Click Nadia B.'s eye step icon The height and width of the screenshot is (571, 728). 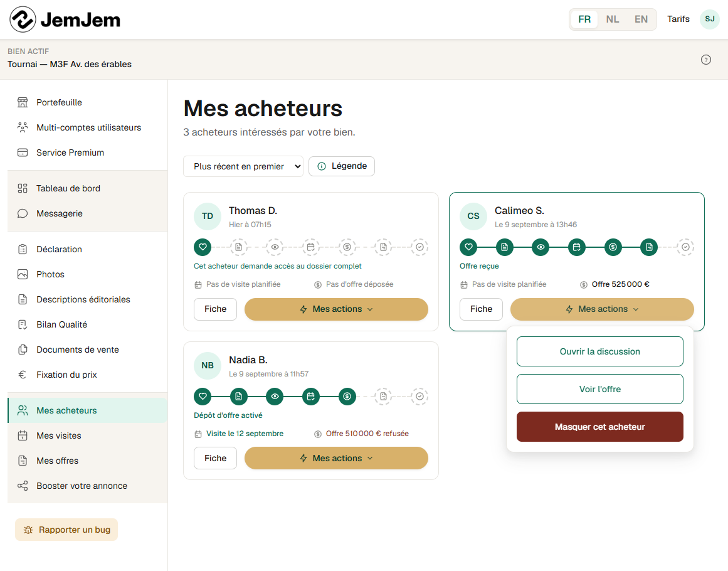[275, 397]
